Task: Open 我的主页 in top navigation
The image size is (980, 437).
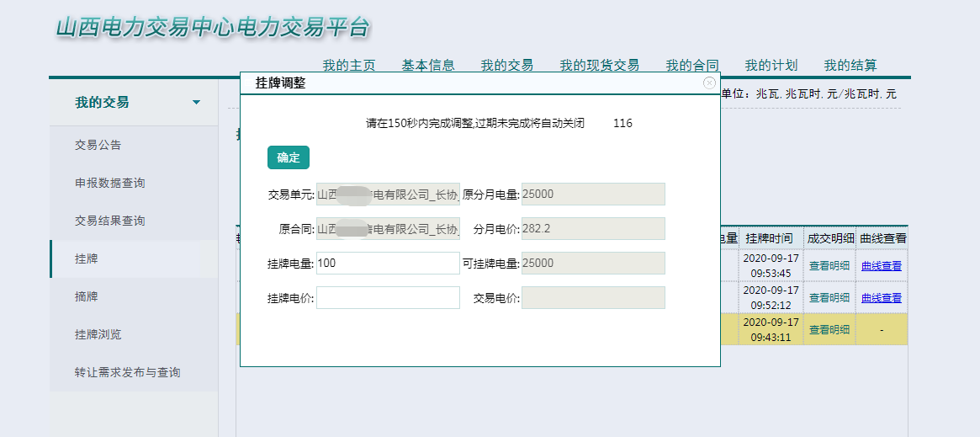Action: click(x=349, y=65)
